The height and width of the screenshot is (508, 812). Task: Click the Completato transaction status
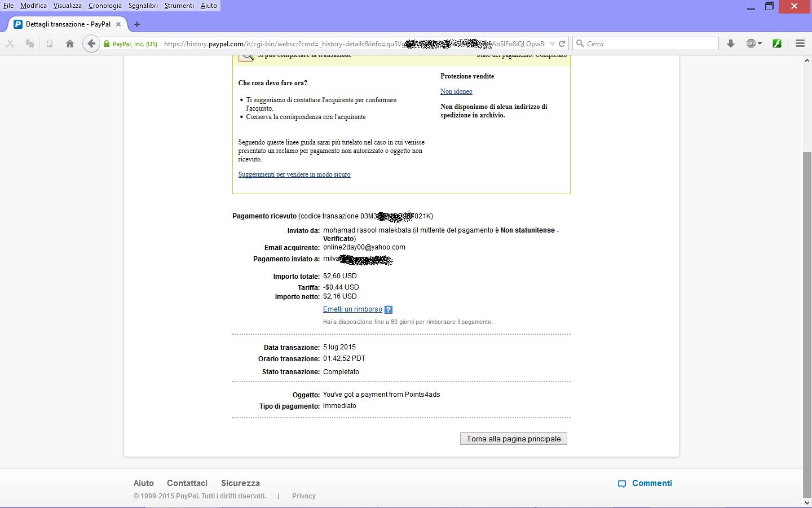(341, 372)
